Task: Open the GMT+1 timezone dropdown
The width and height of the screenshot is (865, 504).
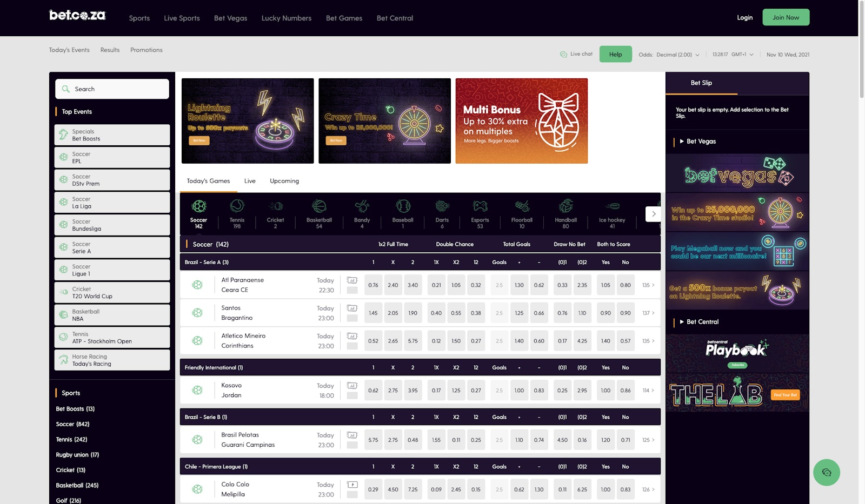Action: point(742,55)
